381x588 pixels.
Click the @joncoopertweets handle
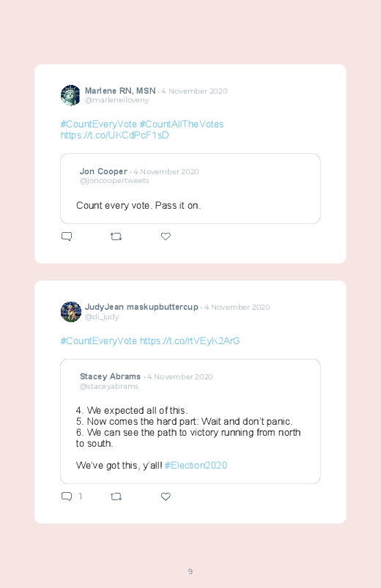point(114,181)
